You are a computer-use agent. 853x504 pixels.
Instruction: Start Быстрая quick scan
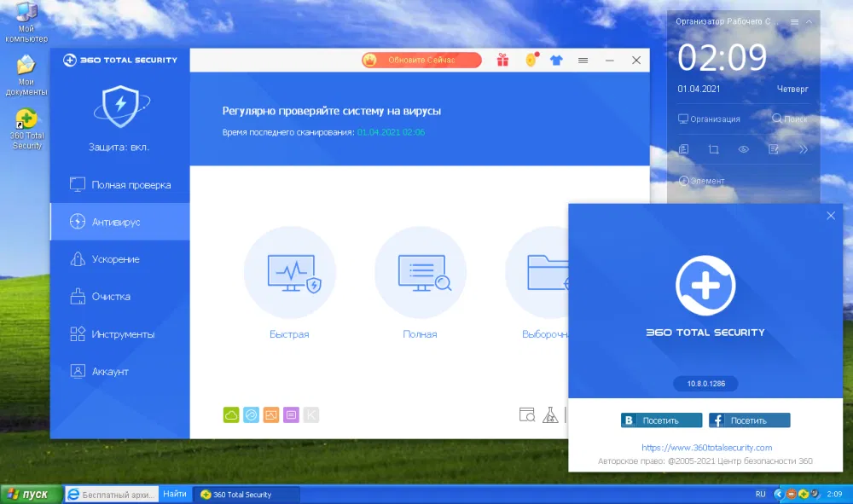290,272
